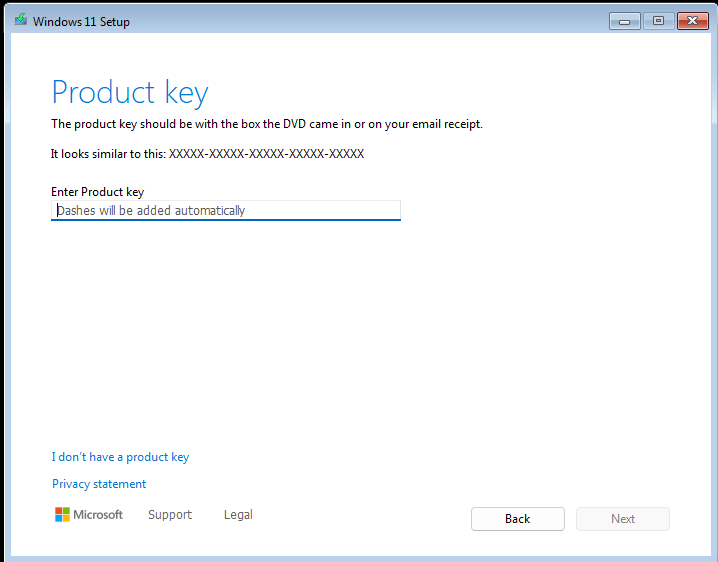This screenshot has height=562, width=718.
Task: Click the "Windows 11 Setup" title text
Action: click(x=81, y=22)
